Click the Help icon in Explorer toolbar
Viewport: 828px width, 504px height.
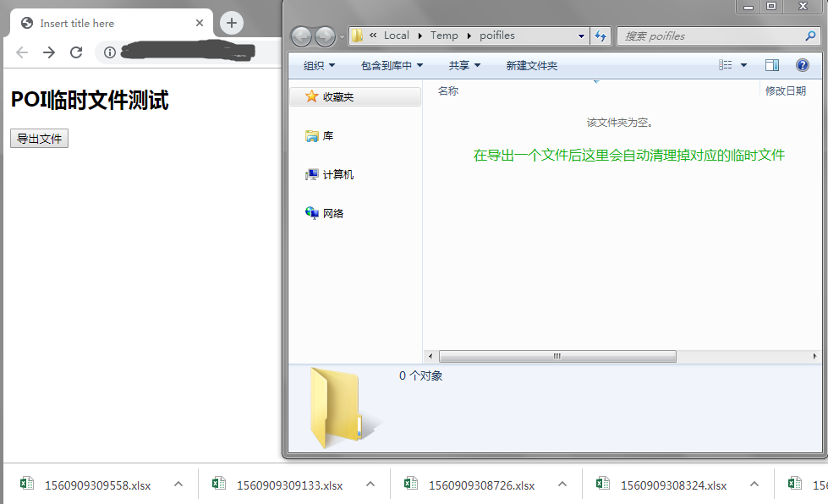pyautogui.click(x=802, y=65)
